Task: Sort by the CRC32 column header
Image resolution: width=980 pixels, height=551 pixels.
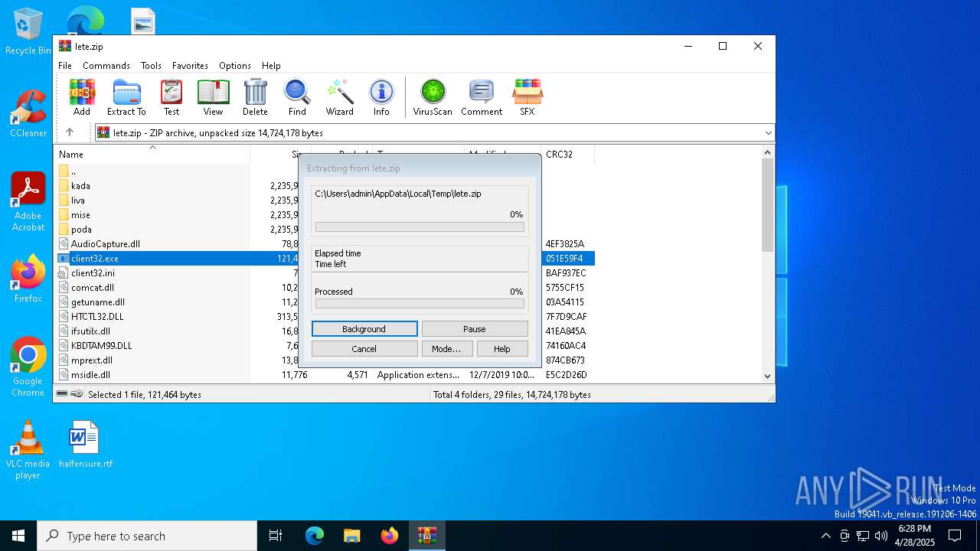Action: 567,154
